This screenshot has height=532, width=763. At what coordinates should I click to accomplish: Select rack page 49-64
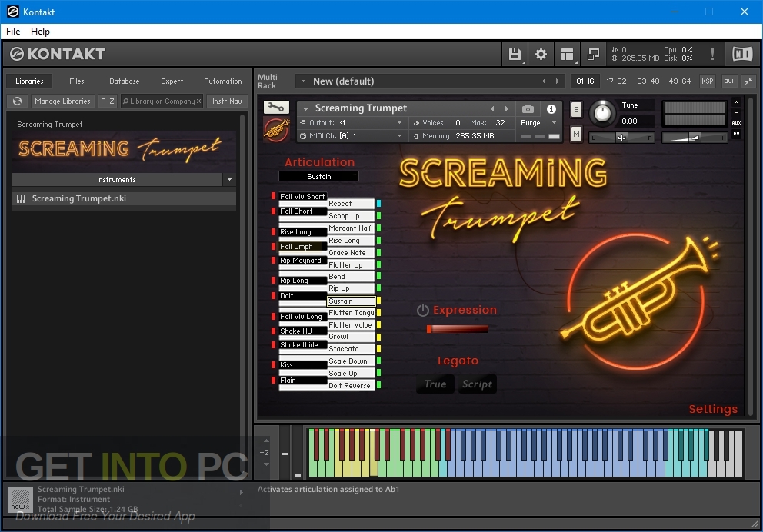[x=679, y=81]
